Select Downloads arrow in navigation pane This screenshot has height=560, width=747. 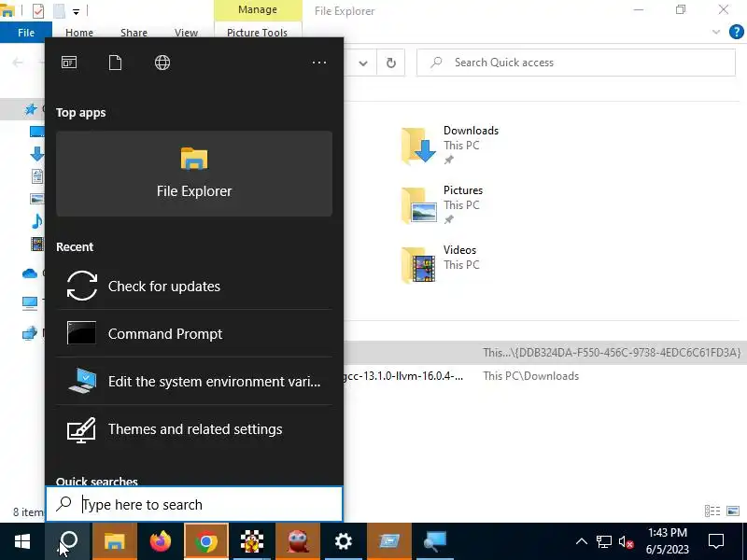(x=37, y=153)
